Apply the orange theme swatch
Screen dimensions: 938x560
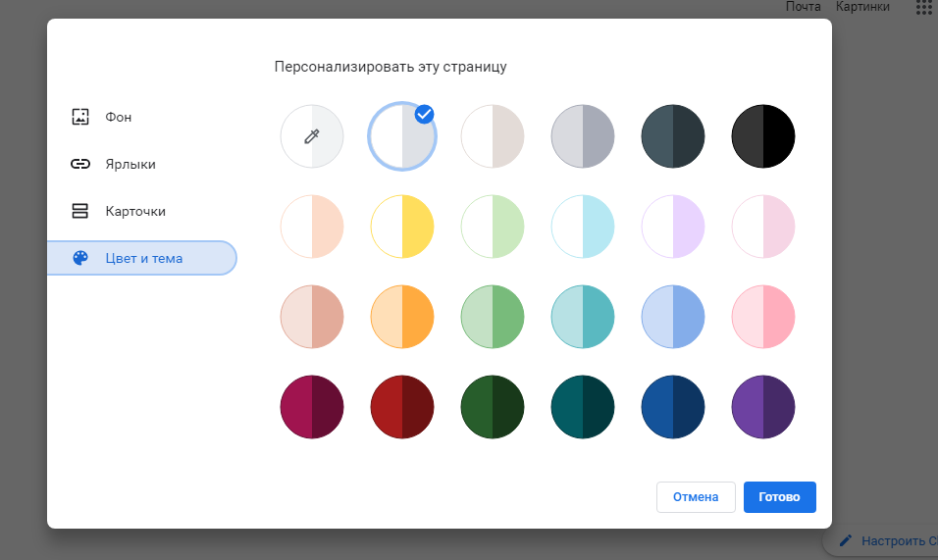click(x=402, y=317)
